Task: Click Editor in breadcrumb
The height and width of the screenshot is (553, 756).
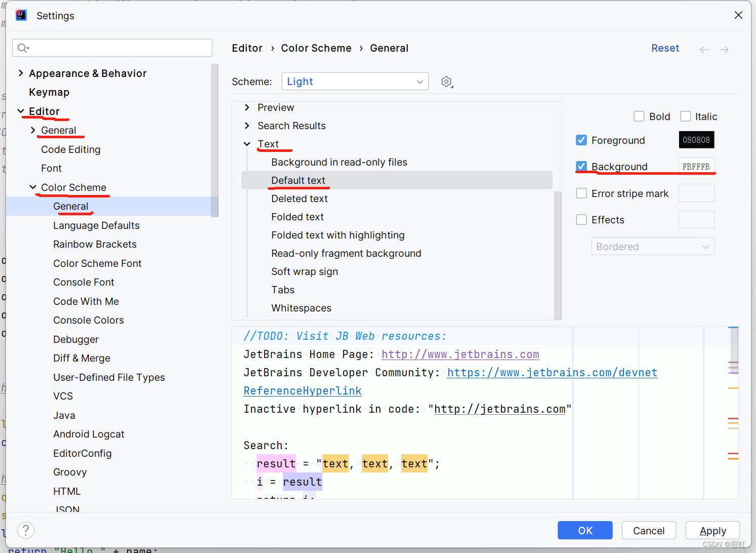Action: tap(247, 48)
